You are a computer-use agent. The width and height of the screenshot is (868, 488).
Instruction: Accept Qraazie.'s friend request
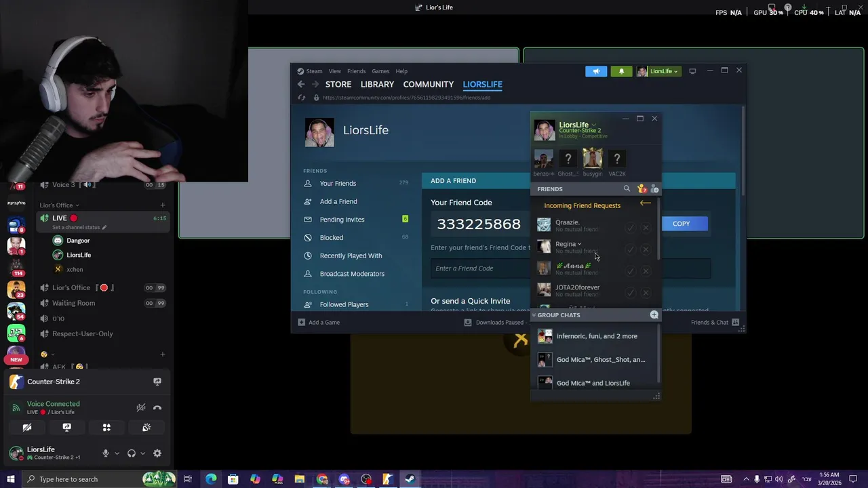(x=630, y=228)
